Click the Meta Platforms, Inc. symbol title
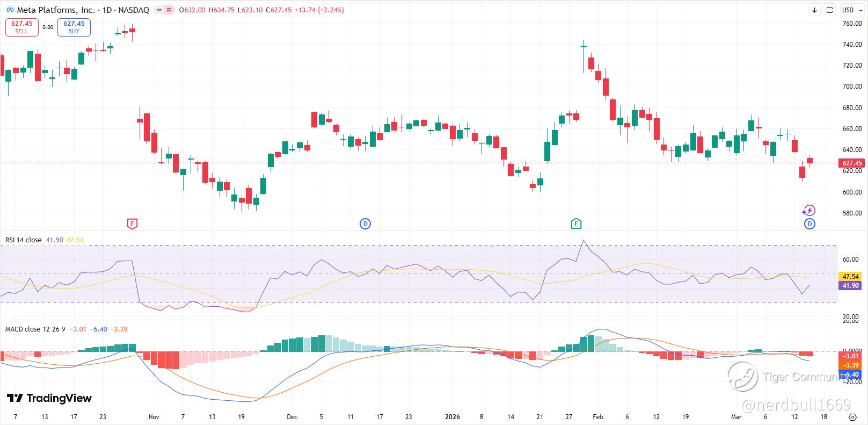 click(x=83, y=10)
